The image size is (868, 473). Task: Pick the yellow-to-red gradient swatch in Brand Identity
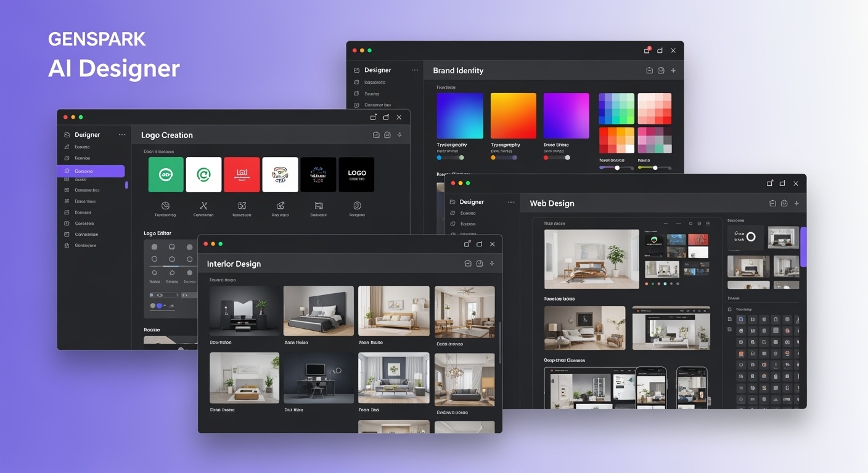click(x=514, y=116)
